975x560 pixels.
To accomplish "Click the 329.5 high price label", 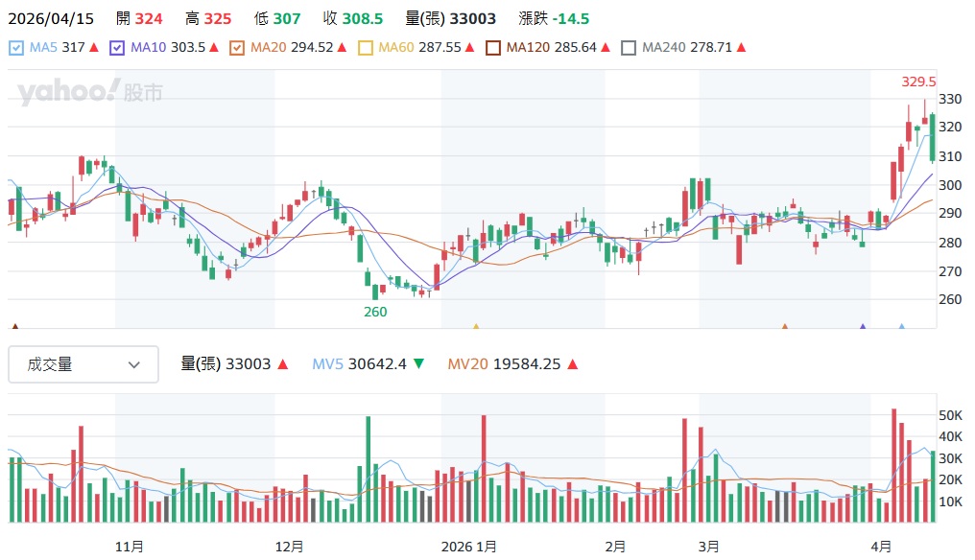I will click(917, 82).
